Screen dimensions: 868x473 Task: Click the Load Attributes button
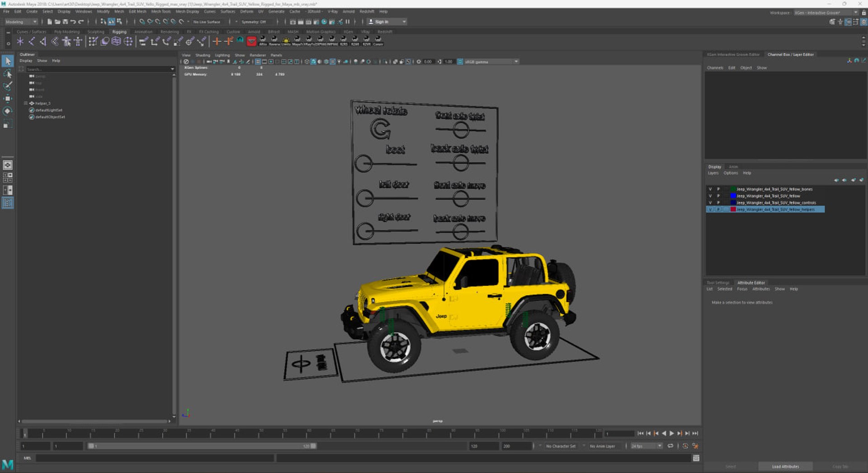coord(785,466)
